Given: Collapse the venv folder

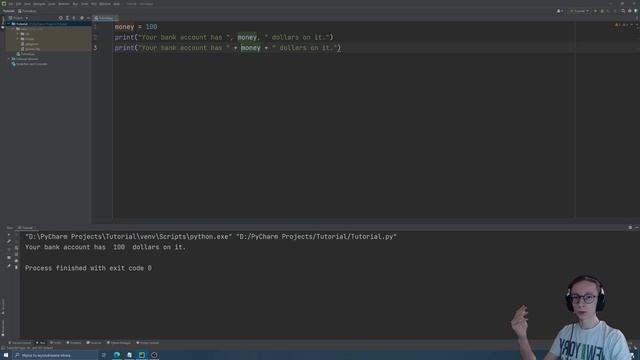Looking at the screenshot, I should pyautogui.click(x=13, y=29).
